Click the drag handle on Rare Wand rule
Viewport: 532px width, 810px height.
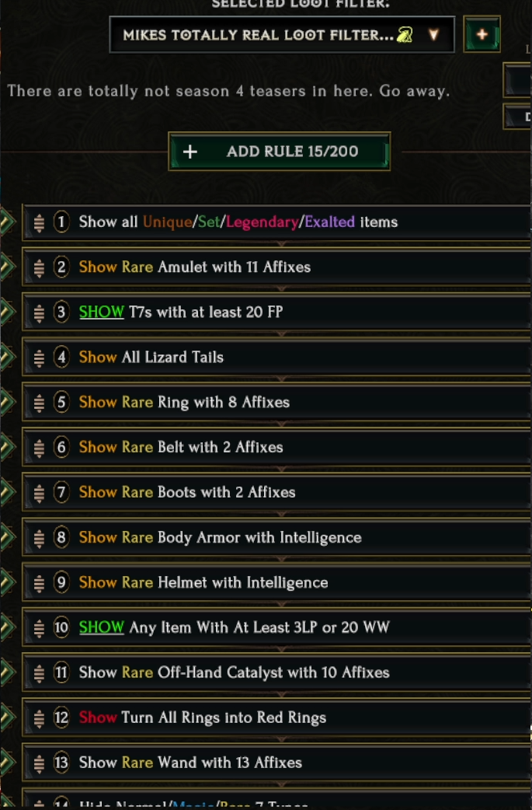coord(39,763)
